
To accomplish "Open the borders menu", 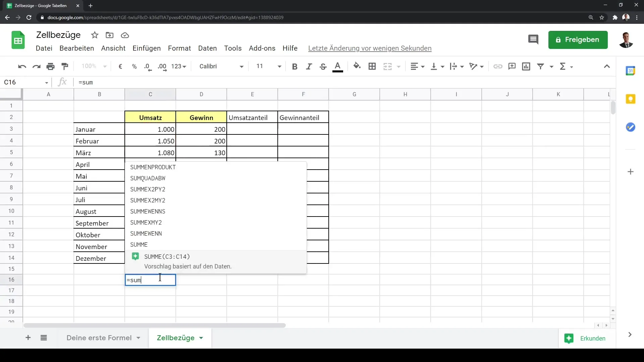I will tap(372, 66).
